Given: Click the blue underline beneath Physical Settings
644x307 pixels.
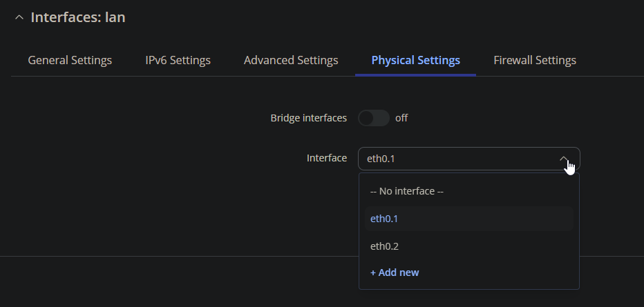Looking at the screenshot, I should pyautogui.click(x=416, y=75).
